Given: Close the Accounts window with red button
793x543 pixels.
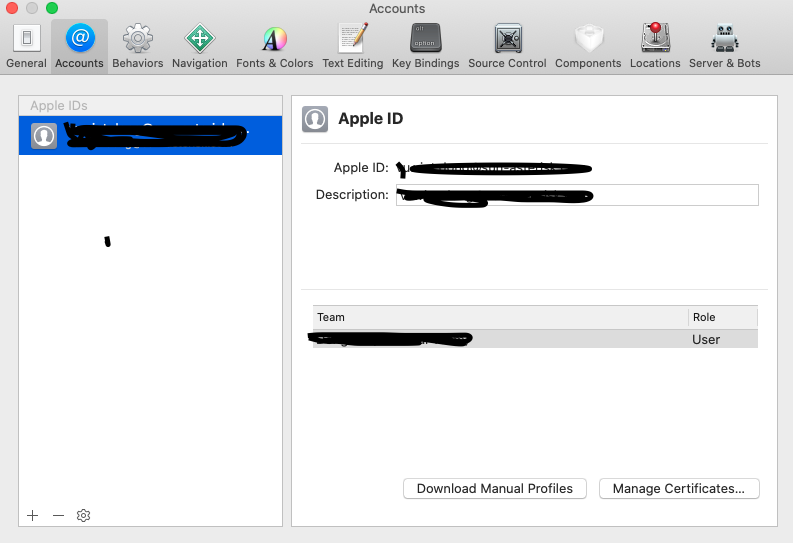Looking at the screenshot, I should click(x=12, y=8).
